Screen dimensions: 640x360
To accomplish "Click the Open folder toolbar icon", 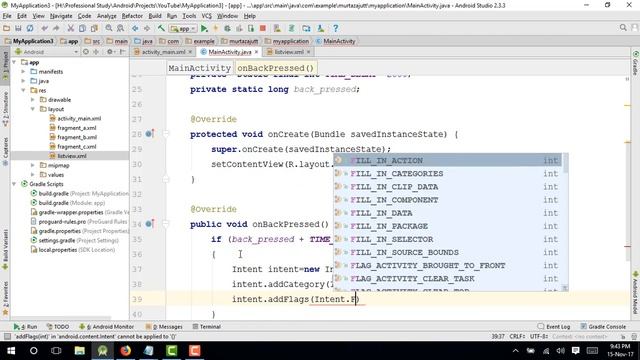I will 7,29.
